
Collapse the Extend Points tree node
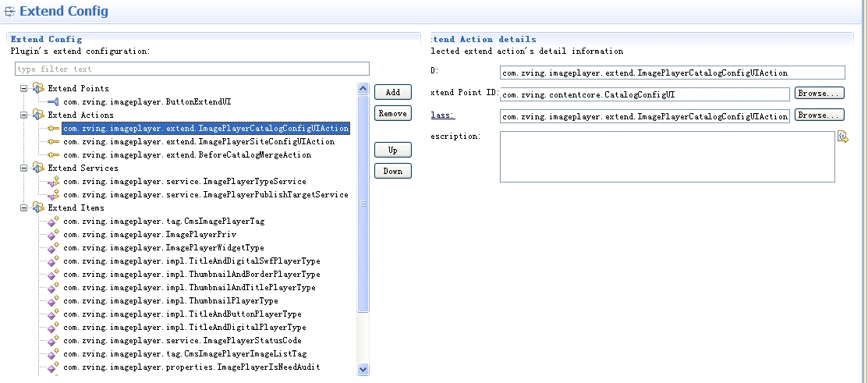[x=24, y=88]
